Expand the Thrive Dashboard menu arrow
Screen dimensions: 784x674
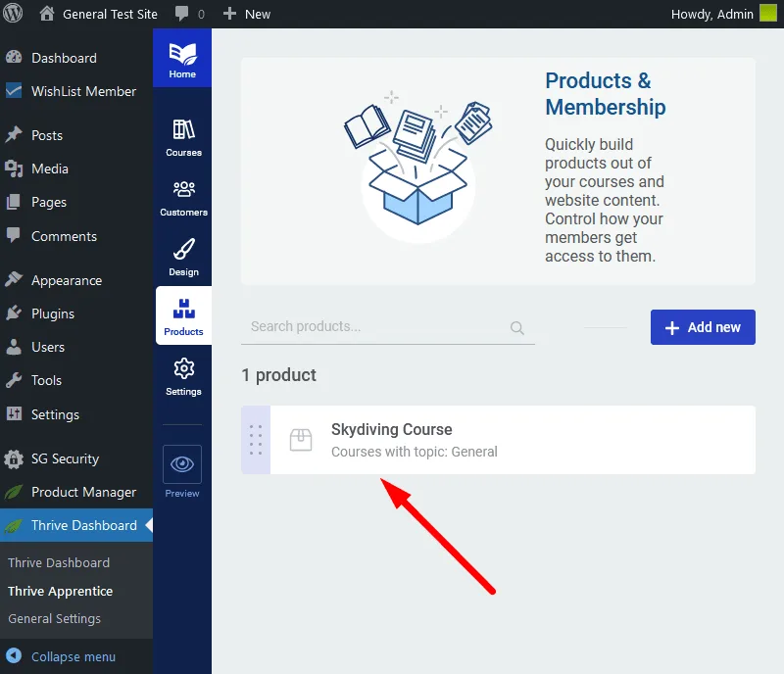[x=150, y=525]
